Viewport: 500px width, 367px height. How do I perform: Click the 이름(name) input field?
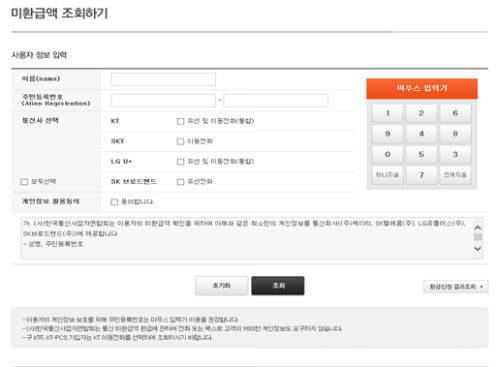163,79
